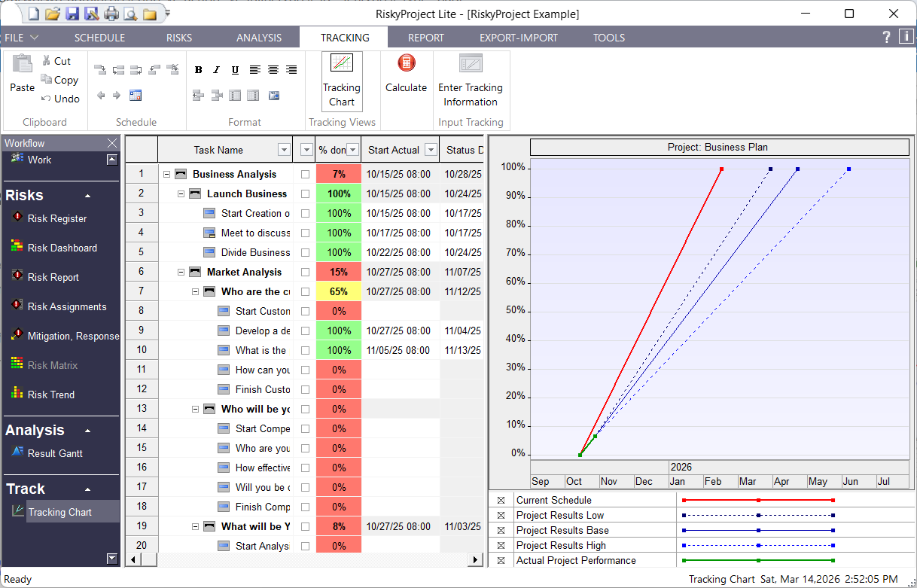Switch to the RISKS ribbon tab
The width and height of the screenshot is (917, 588).
click(178, 37)
